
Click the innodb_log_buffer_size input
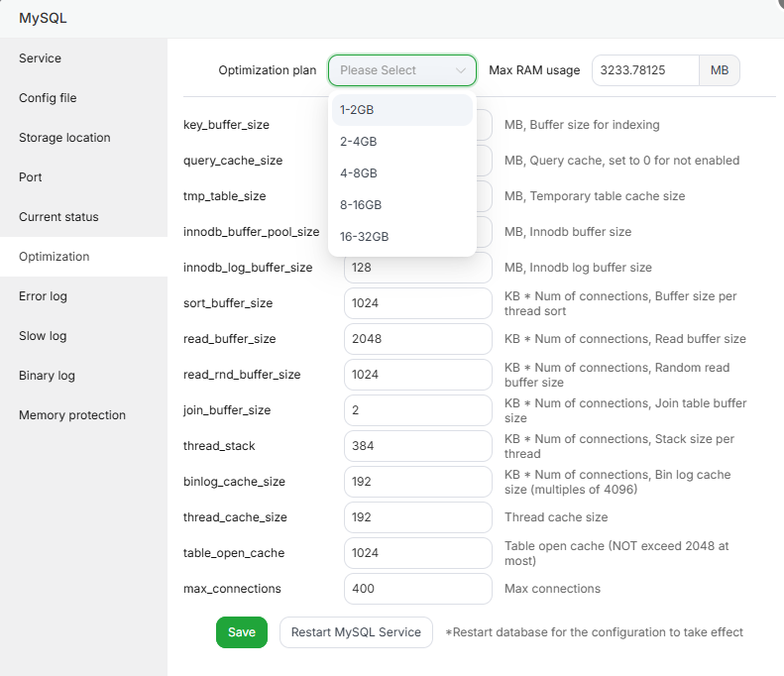[418, 268]
